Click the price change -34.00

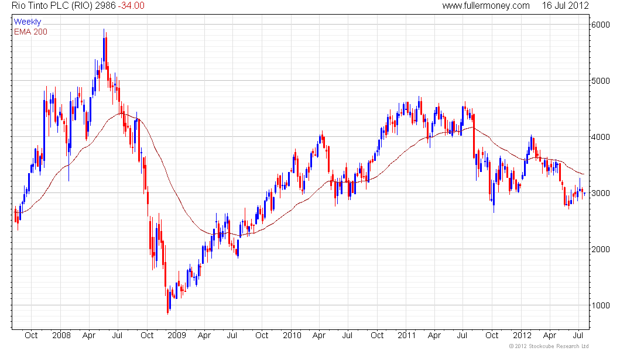[x=131, y=6]
